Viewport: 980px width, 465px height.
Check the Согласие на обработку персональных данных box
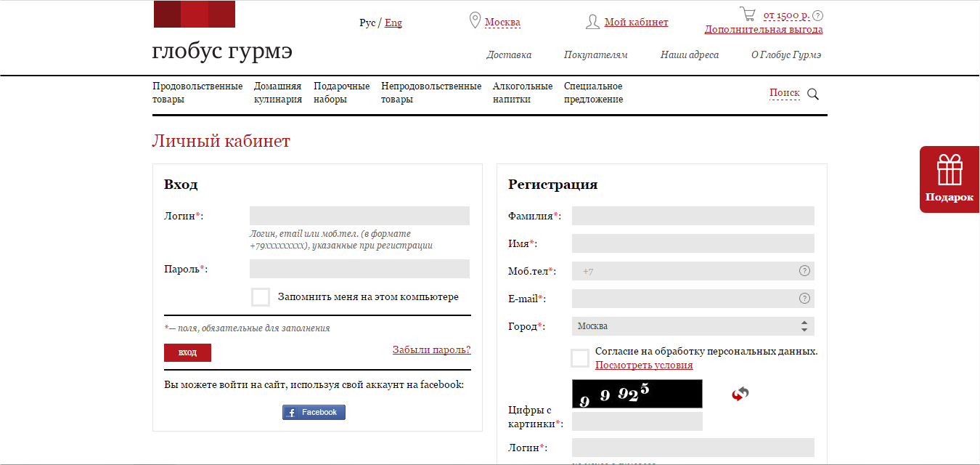[x=580, y=358]
